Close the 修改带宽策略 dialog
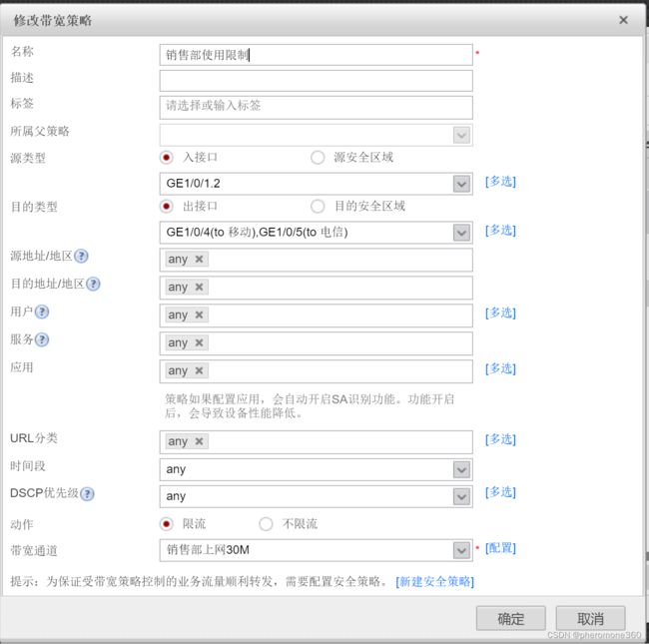 coord(623,20)
